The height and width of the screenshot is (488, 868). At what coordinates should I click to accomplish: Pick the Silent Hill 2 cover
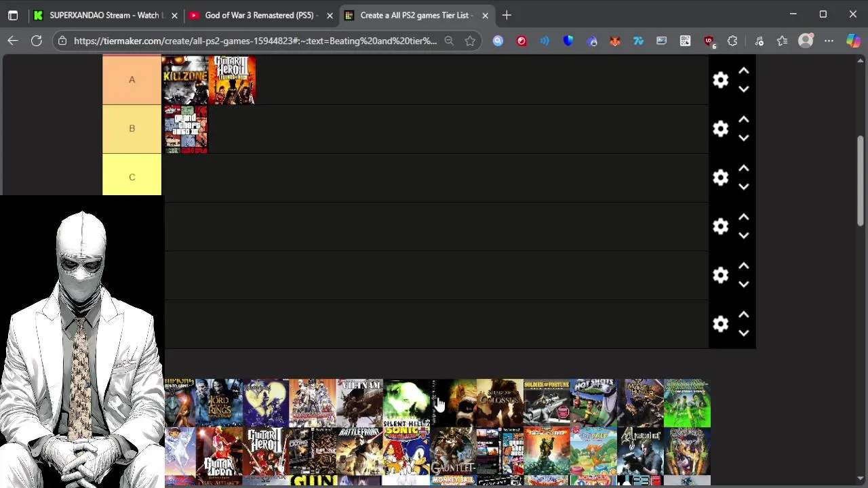click(406, 403)
